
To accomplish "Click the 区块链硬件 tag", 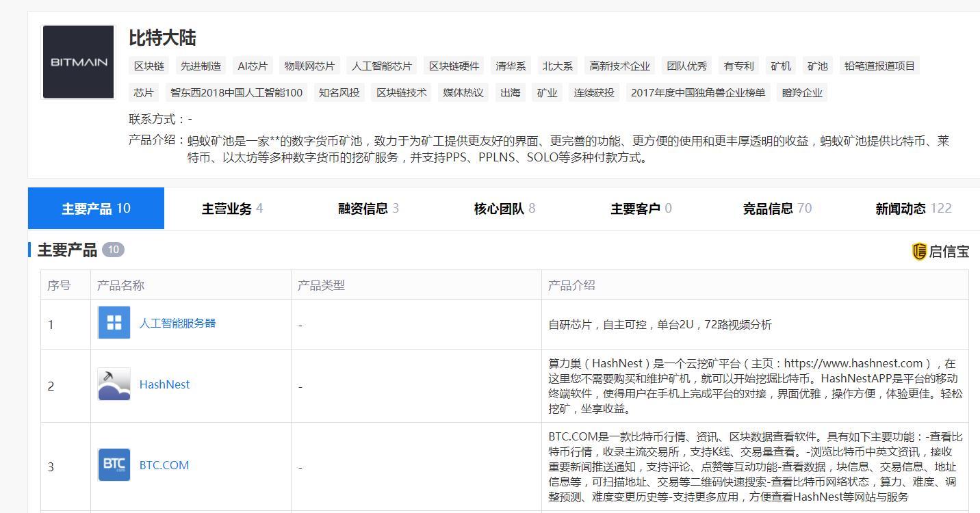I will tap(454, 66).
